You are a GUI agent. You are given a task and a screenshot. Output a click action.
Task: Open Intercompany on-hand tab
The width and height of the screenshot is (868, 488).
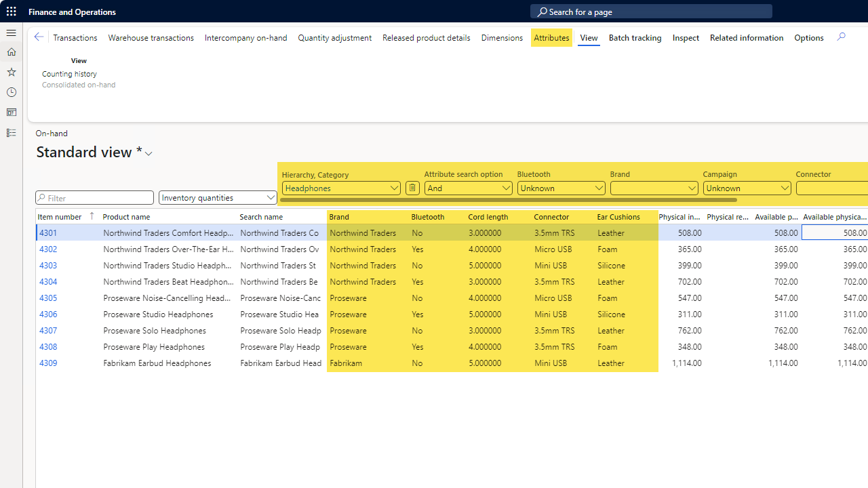[x=246, y=38]
